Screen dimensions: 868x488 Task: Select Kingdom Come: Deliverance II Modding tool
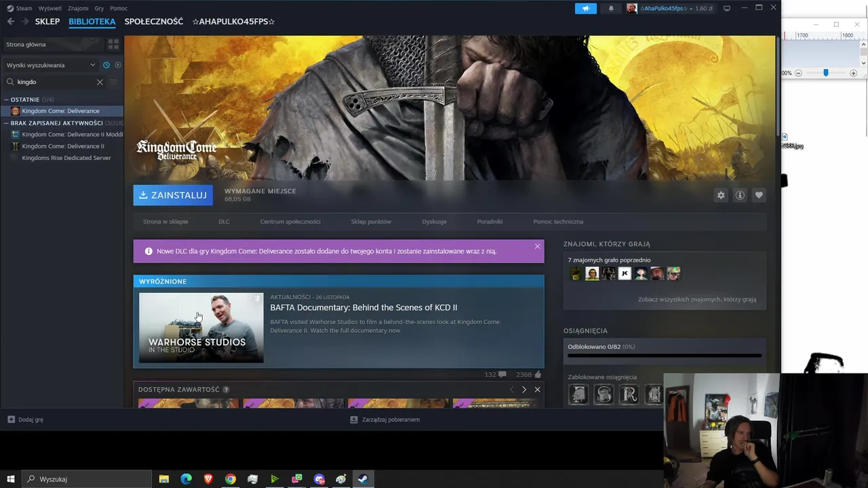pos(67,134)
